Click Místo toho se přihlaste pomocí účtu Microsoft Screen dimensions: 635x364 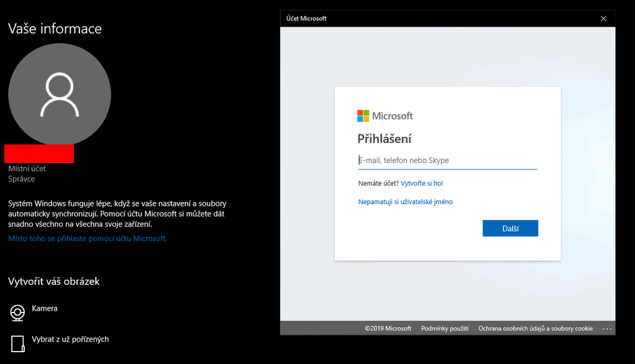[x=87, y=239]
